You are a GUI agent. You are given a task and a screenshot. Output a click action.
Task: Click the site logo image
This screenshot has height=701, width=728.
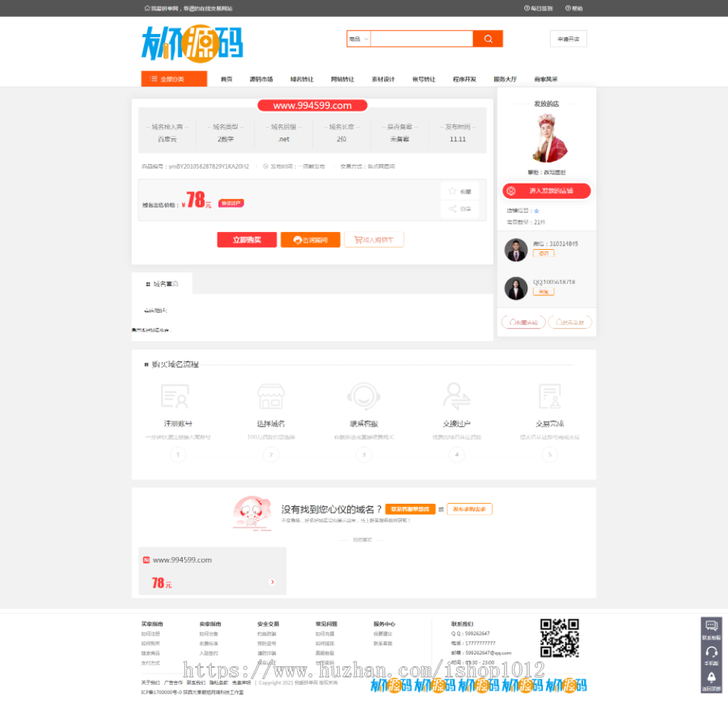[193, 44]
